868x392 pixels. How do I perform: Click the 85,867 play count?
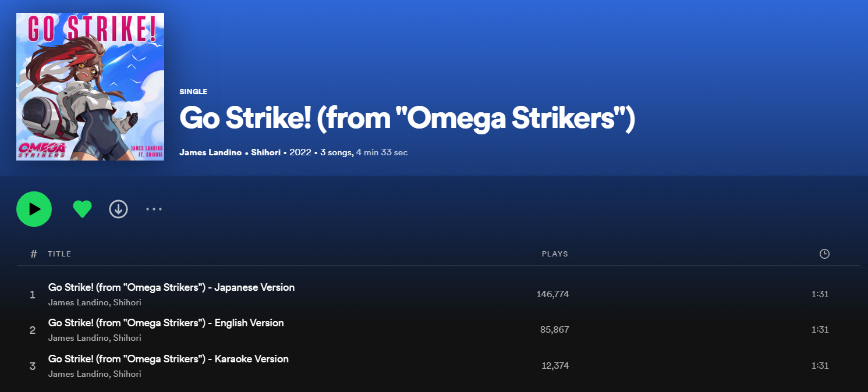pos(554,330)
